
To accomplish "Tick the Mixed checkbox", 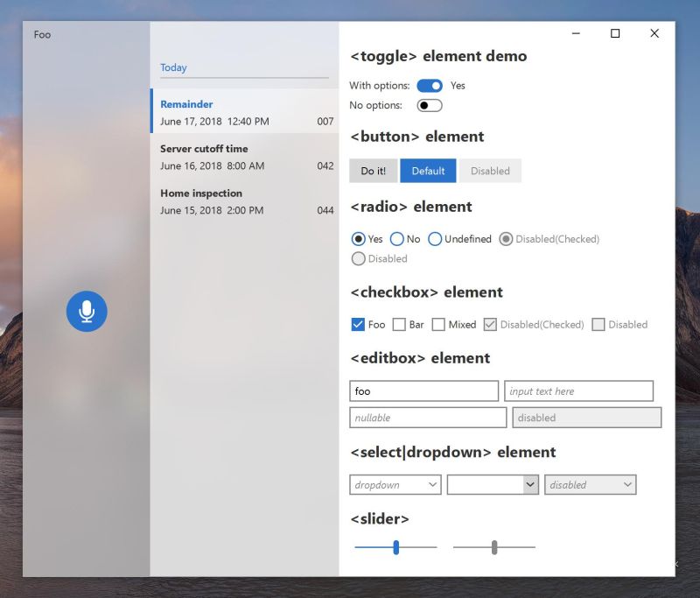I will [438, 324].
